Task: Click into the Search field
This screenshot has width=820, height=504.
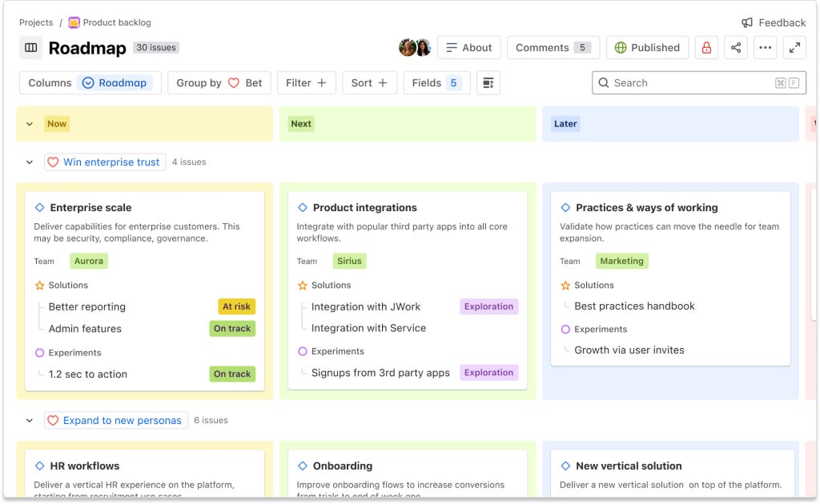Action: coord(689,83)
